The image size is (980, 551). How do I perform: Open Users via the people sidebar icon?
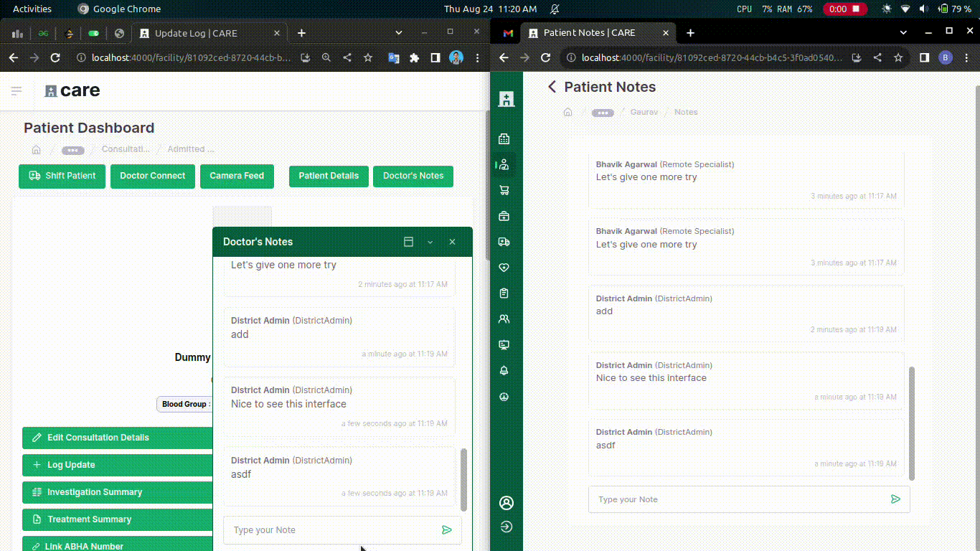point(504,319)
